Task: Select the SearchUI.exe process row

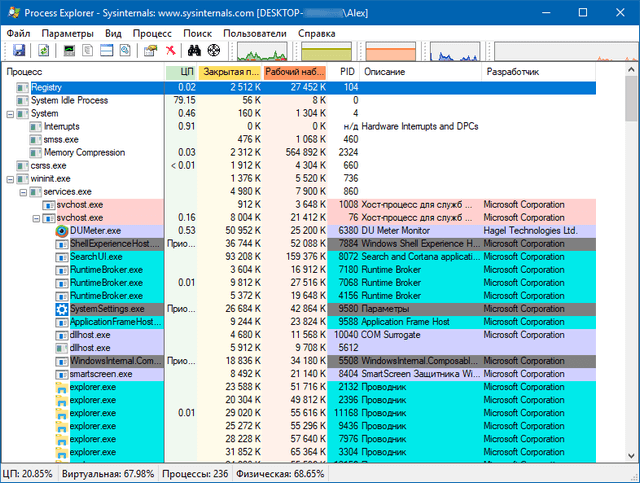Action: pos(96,257)
